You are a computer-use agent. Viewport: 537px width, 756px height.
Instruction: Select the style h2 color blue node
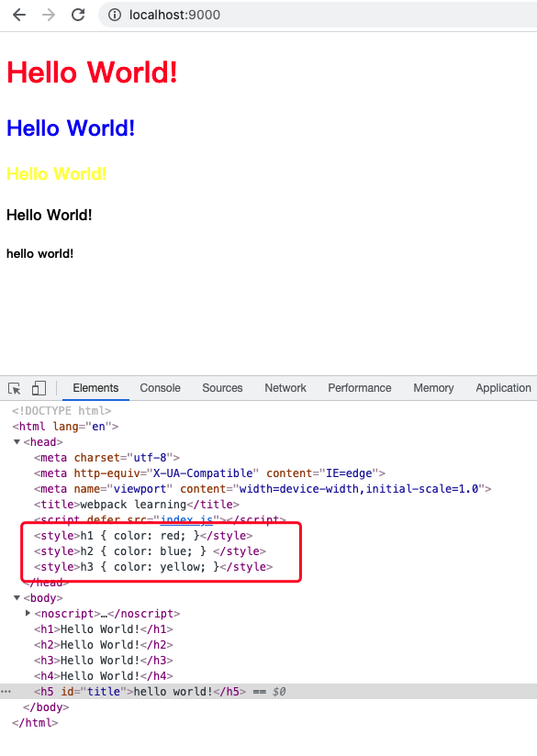[150, 551]
